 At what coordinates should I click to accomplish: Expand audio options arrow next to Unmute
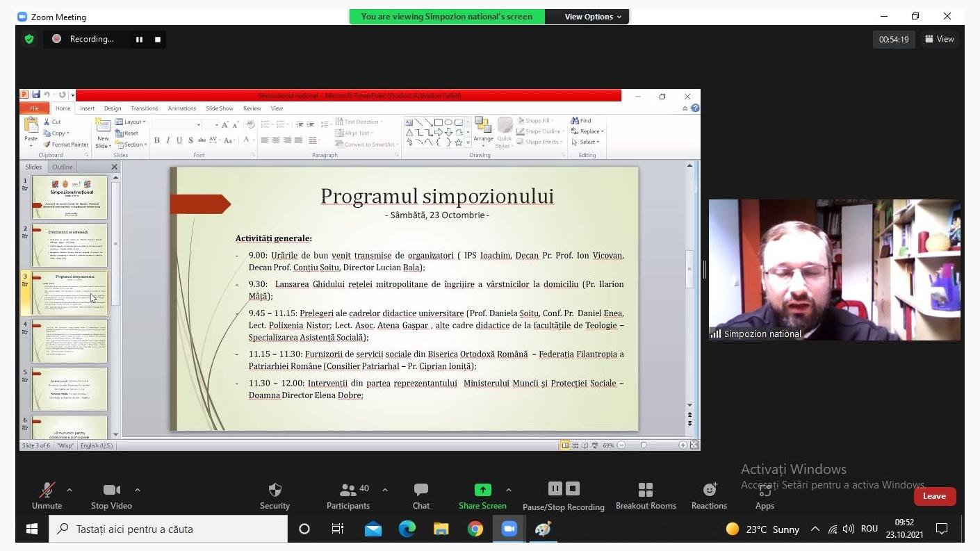click(x=69, y=490)
